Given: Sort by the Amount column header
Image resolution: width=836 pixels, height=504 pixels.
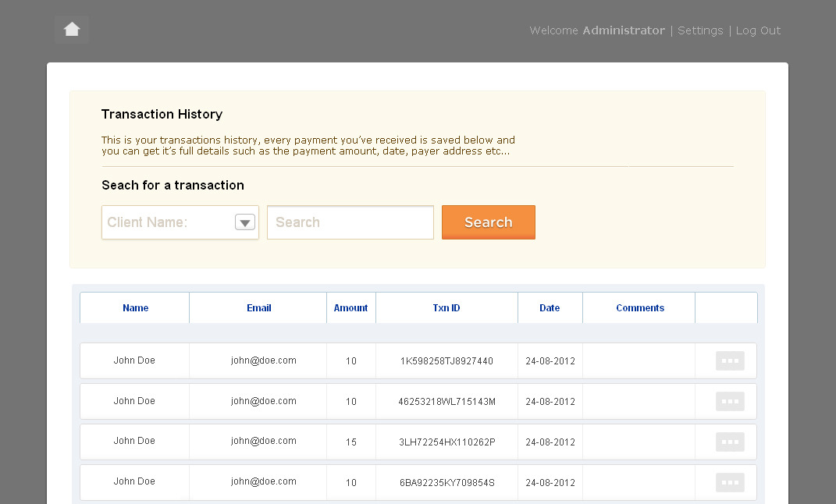Looking at the screenshot, I should click(x=350, y=308).
